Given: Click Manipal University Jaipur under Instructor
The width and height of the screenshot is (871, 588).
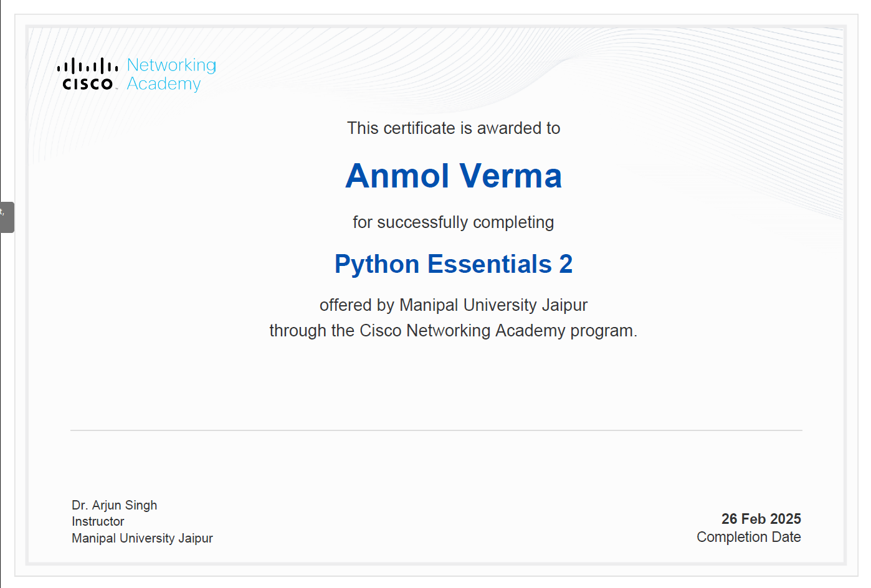Looking at the screenshot, I should pyautogui.click(x=142, y=538).
